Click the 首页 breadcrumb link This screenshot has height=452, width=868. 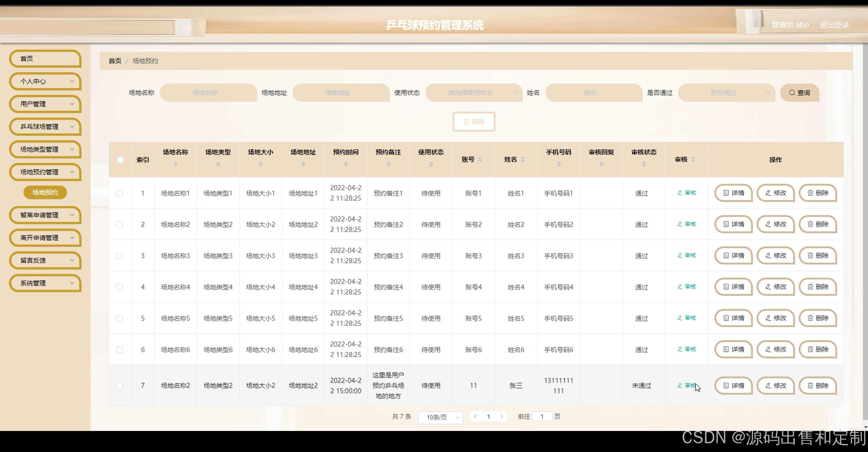[x=115, y=61]
